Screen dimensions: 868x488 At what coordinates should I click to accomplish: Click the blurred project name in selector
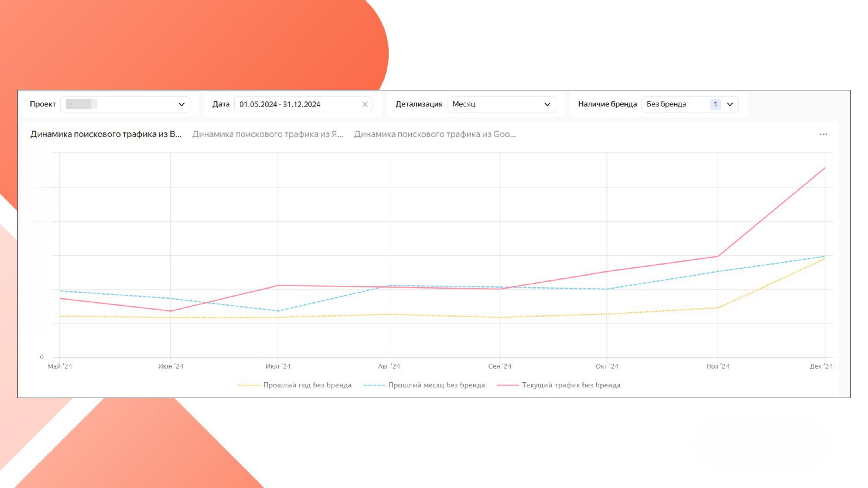point(81,104)
